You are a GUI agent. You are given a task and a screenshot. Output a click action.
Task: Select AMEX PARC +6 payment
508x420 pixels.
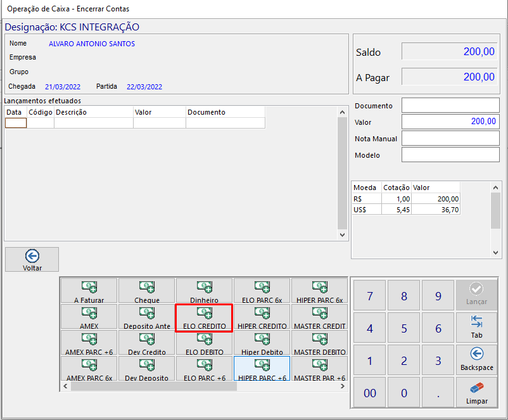coord(89,343)
